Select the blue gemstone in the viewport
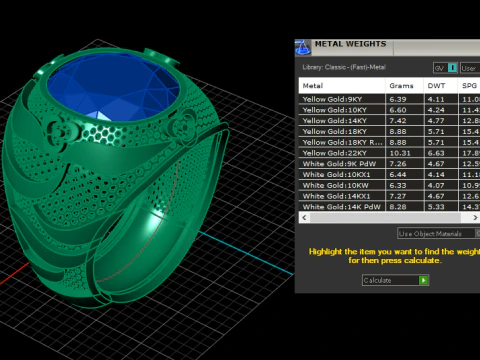Screen dimensions: 480x360 click(113, 87)
